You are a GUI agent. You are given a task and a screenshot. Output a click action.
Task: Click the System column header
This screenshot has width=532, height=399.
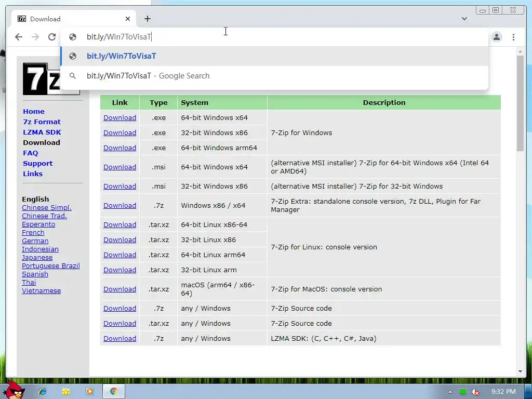pos(222,102)
